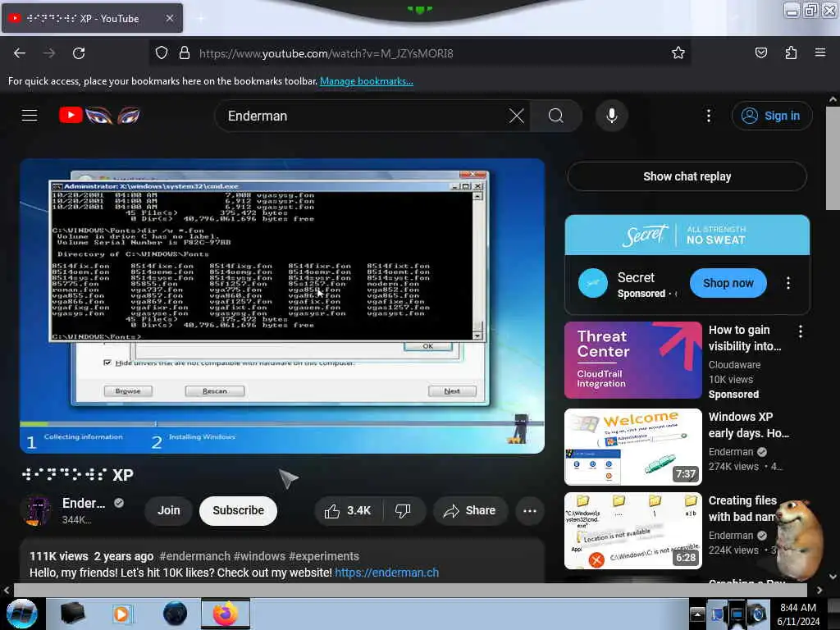Open the tracking protection shield icon

click(x=162, y=53)
